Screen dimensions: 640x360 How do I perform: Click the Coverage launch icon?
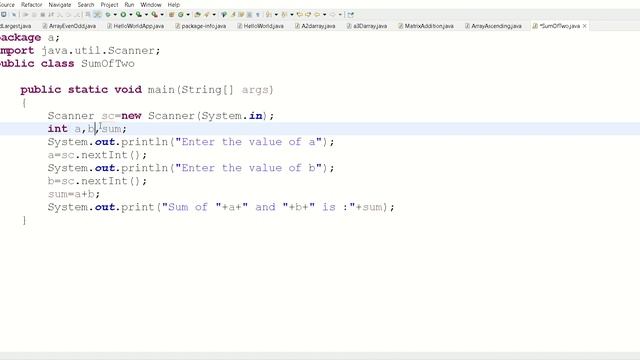click(x=139, y=15)
